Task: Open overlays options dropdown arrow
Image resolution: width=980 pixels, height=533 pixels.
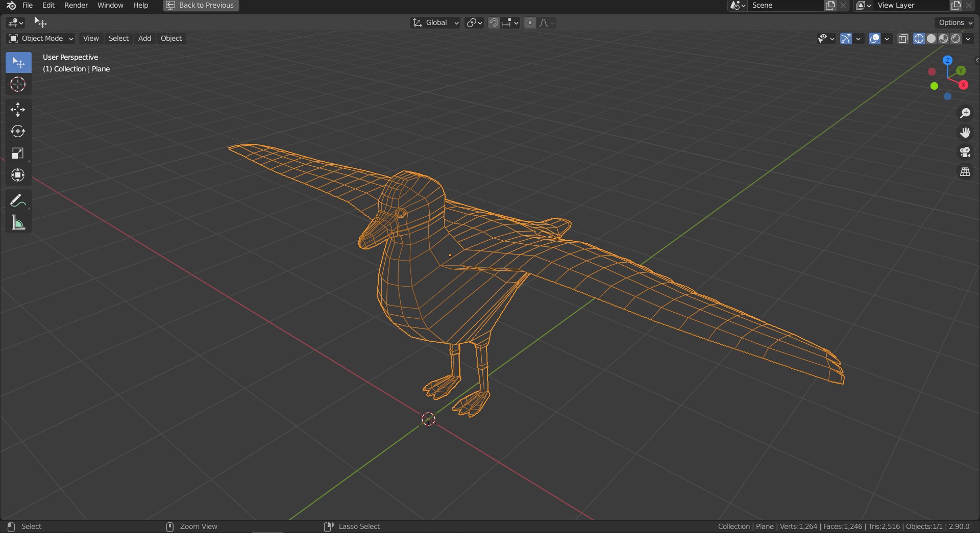Action: pyautogui.click(x=887, y=38)
